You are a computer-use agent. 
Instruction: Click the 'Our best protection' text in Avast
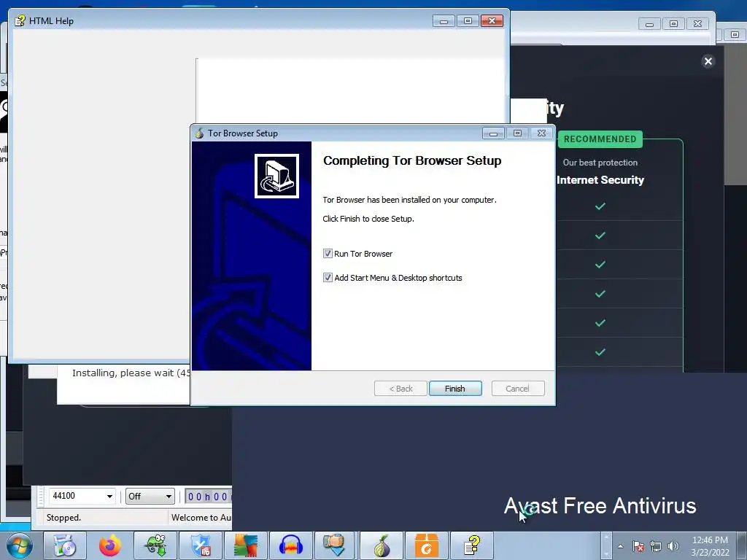[x=600, y=163]
